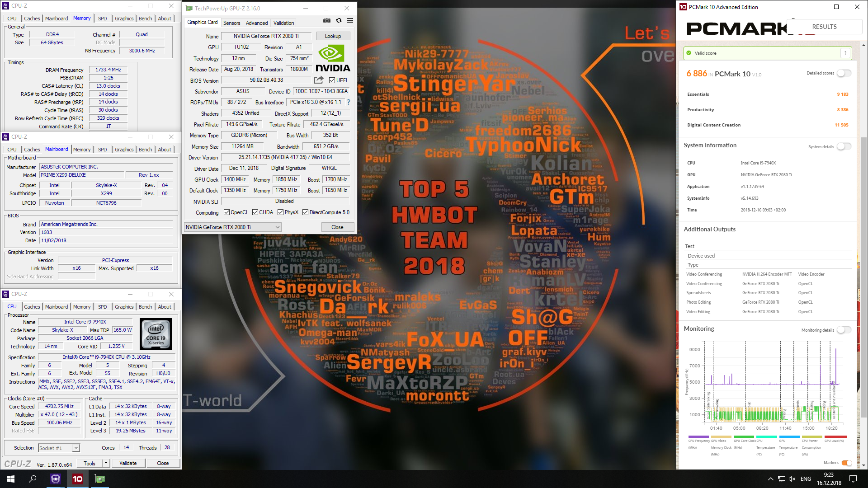Open the RESULTS tab in PCMark

[x=824, y=27]
